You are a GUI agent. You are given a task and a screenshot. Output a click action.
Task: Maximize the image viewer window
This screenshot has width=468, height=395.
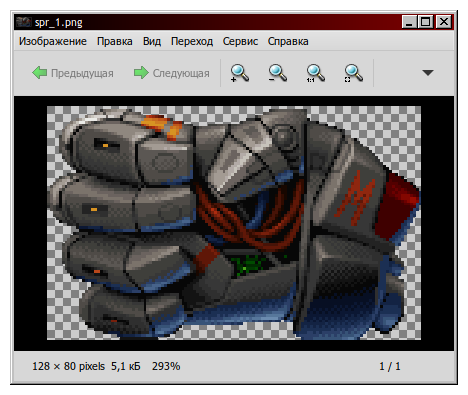[426, 22]
